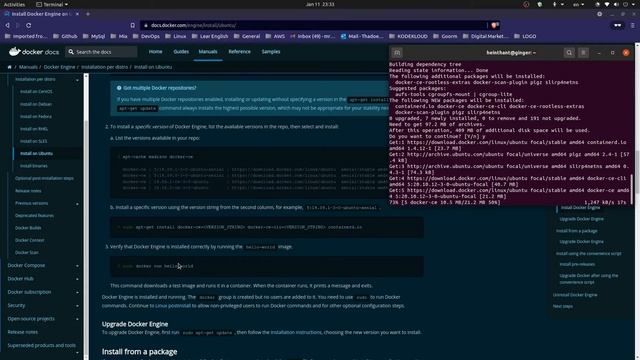
Task: Click the terminal window scrollbar
Action: click(x=631, y=189)
